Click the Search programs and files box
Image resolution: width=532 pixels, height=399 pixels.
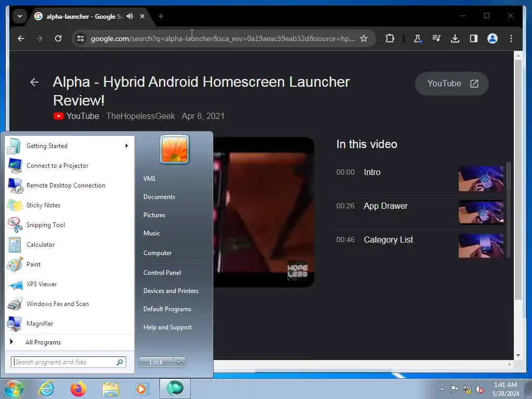(x=69, y=362)
